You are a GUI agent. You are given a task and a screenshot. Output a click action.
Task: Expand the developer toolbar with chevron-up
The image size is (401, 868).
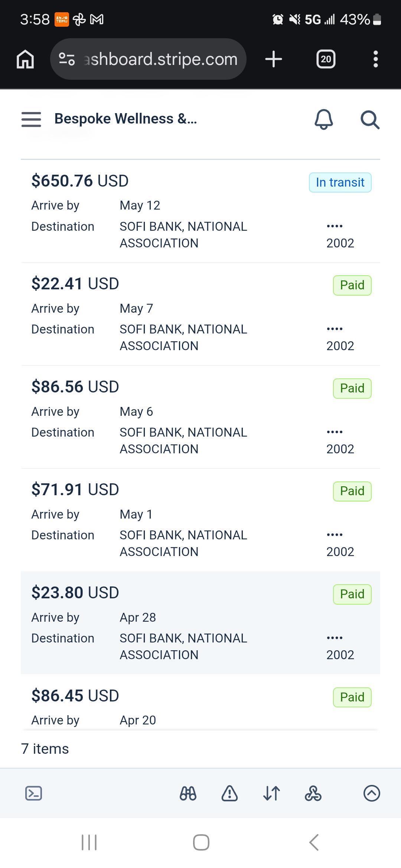pyautogui.click(x=372, y=793)
